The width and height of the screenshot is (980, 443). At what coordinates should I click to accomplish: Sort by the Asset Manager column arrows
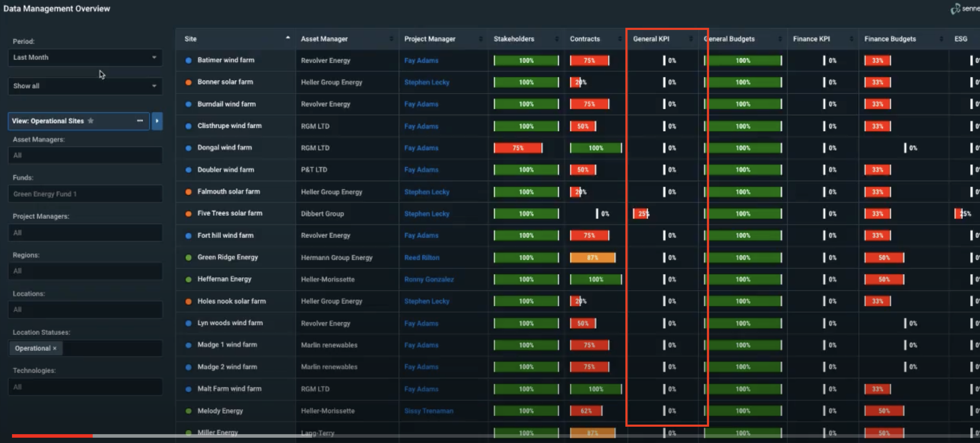(x=391, y=39)
